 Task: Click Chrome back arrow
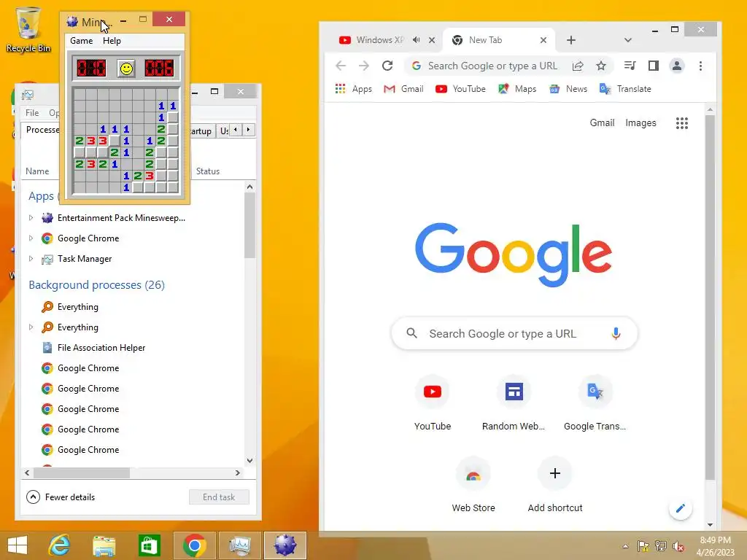click(x=341, y=66)
